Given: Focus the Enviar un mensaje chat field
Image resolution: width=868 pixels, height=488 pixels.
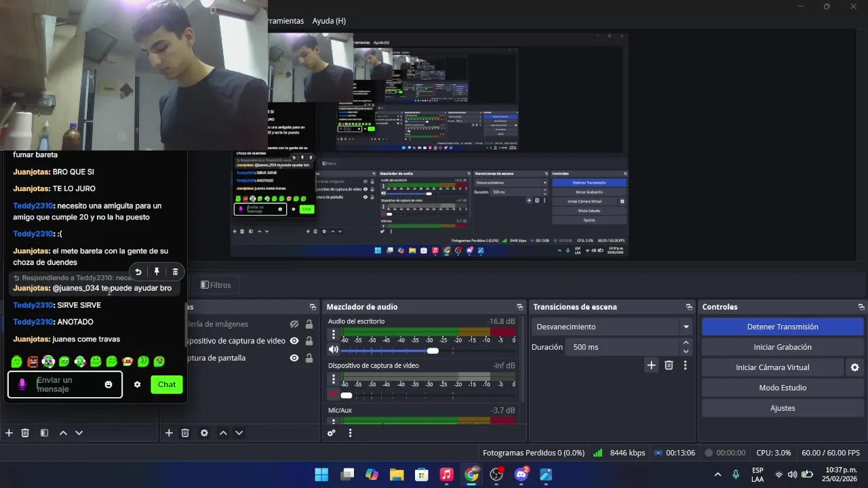Looking at the screenshot, I should point(65,384).
